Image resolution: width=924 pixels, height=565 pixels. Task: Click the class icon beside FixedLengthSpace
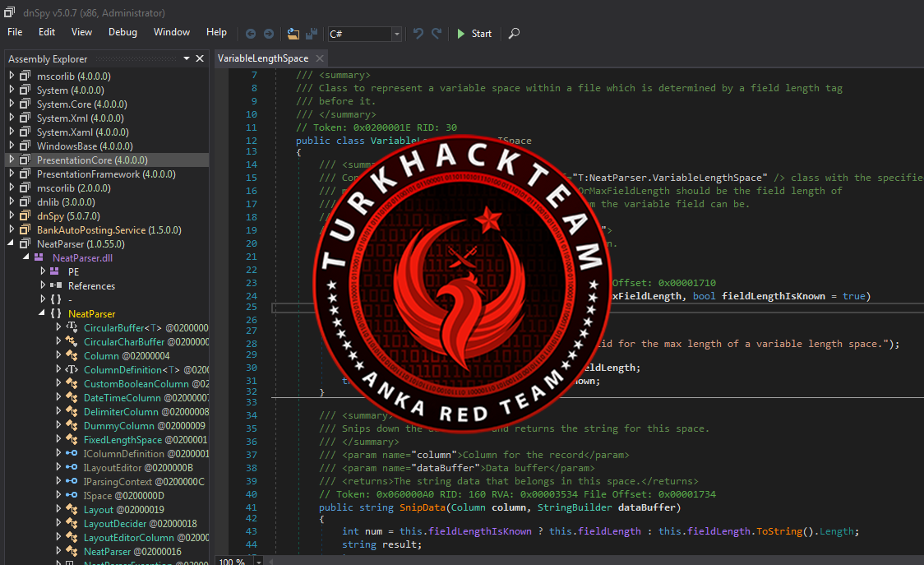coord(72,439)
